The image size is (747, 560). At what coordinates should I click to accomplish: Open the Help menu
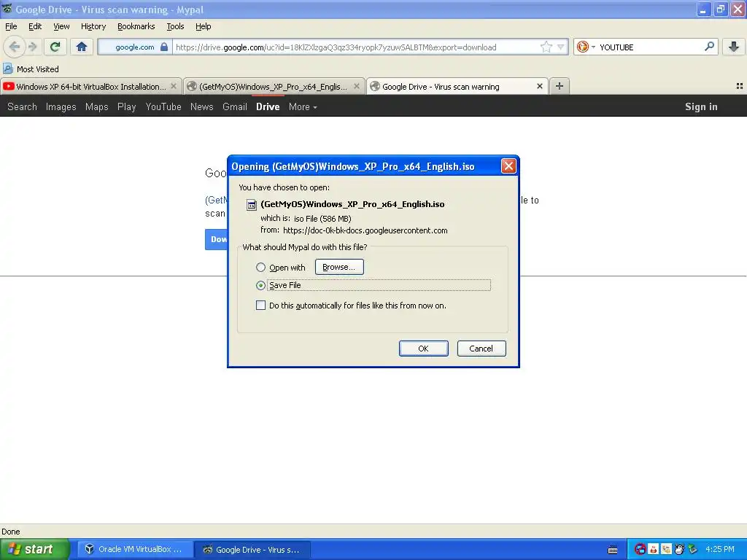tap(203, 26)
